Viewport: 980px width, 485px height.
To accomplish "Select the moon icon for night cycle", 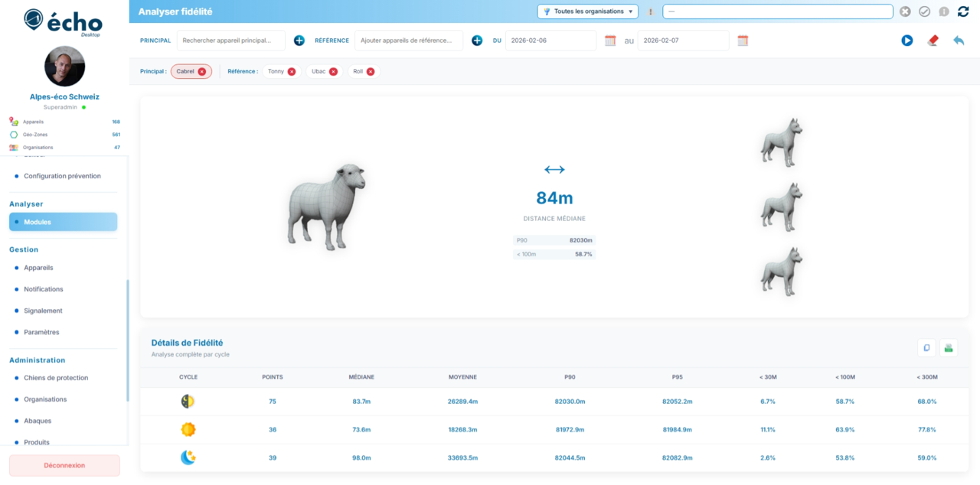I will 188,457.
